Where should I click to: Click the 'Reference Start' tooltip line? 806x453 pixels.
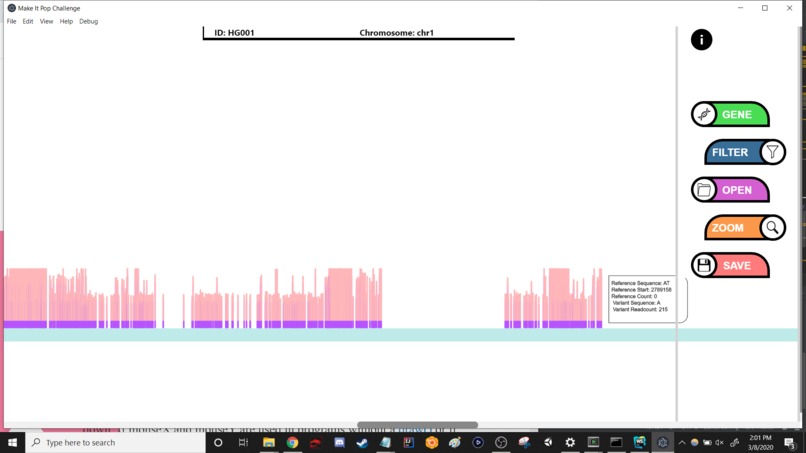(x=642, y=290)
